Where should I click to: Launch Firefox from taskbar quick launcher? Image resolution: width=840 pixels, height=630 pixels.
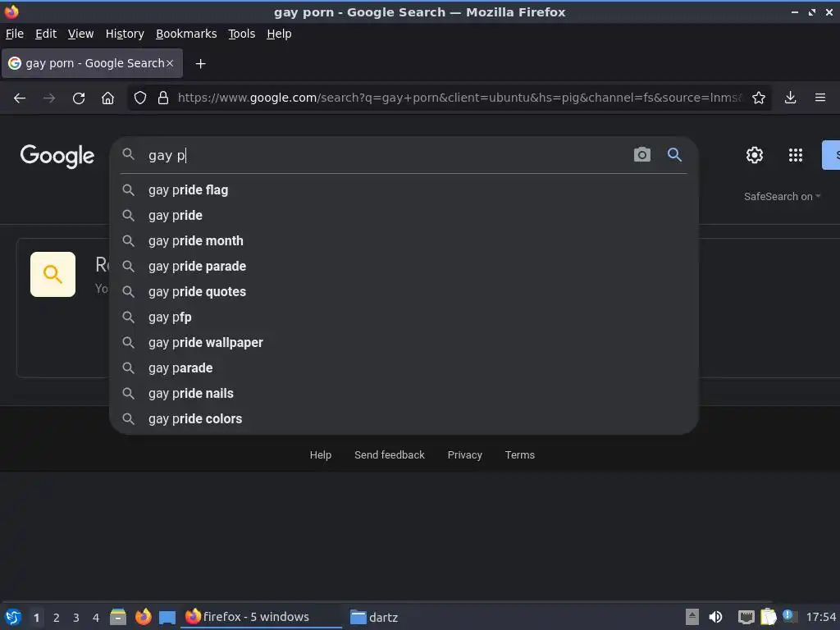143,617
